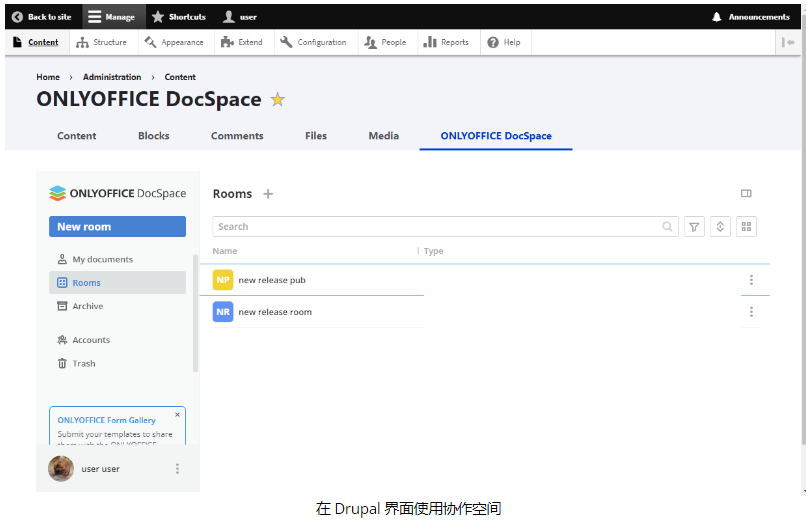This screenshot has width=806, height=521.
Task: Open new release pub more options
Action: coord(751,280)
